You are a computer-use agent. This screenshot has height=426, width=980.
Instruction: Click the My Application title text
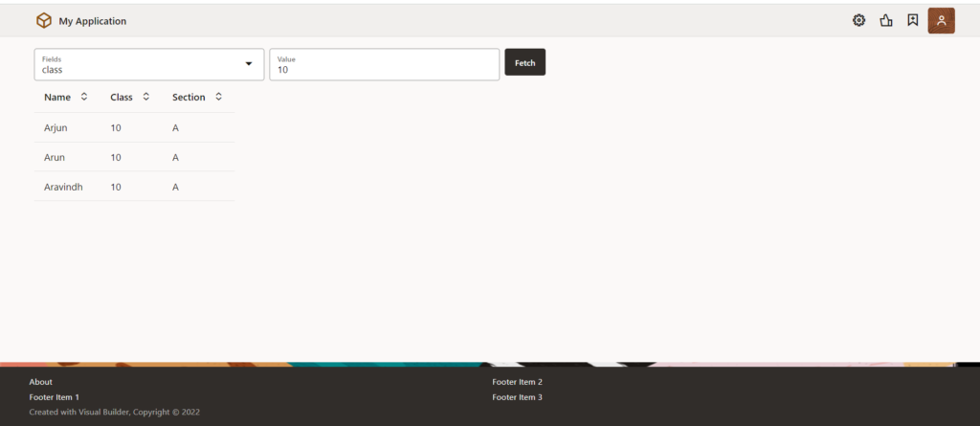(x=93, y=21)
